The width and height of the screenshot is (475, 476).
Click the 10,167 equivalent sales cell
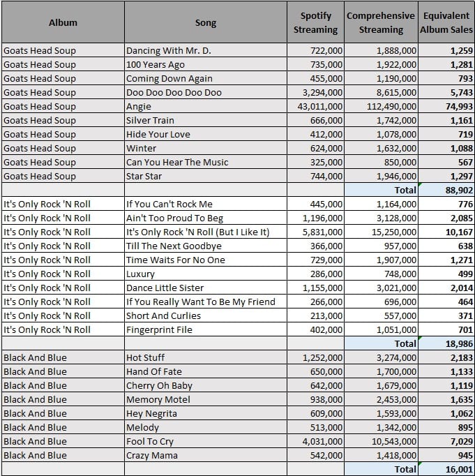click(446, 232)
